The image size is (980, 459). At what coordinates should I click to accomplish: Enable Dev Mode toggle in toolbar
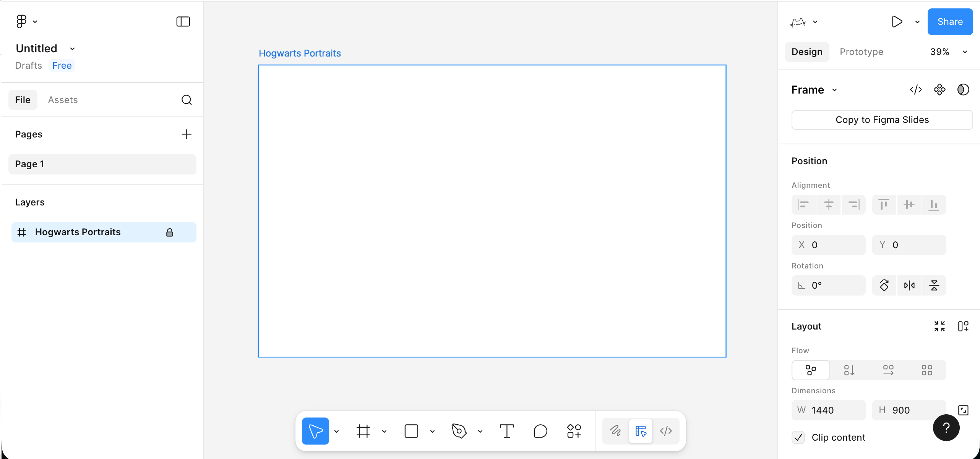[666, 431]
